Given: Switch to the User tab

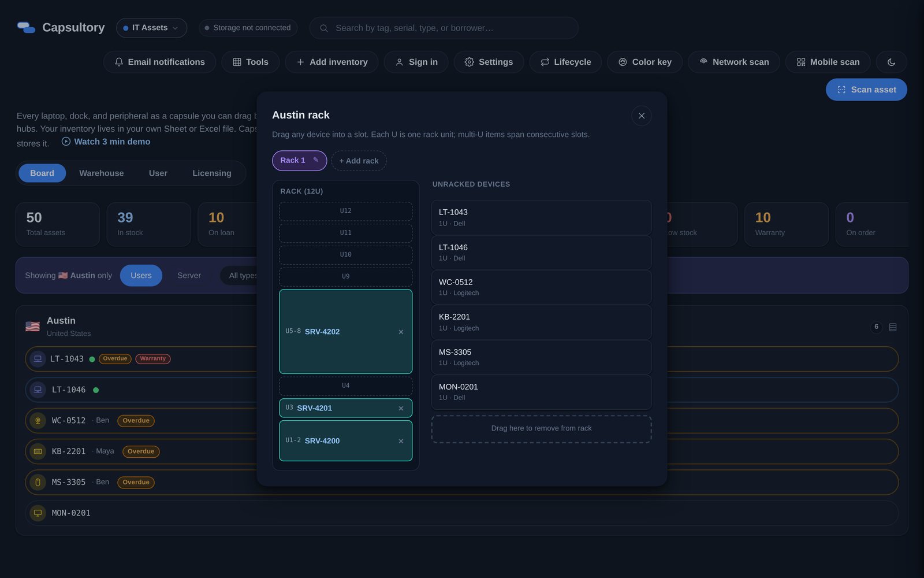Looking at the screenshot, I should coord(158,173).
